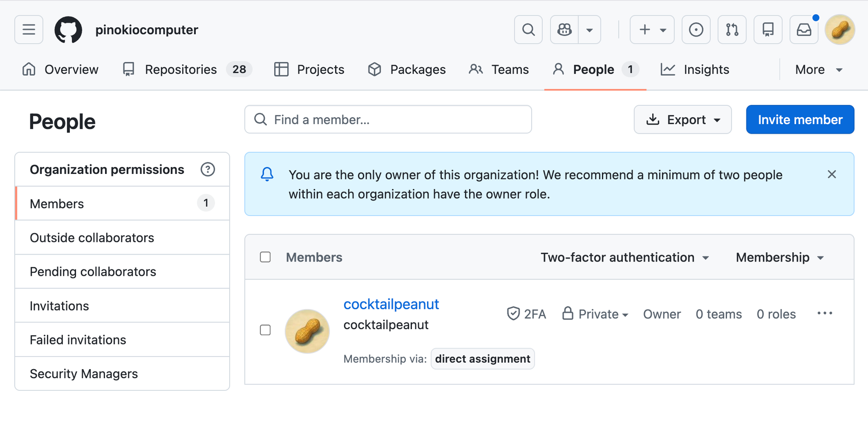This screenshot has height=432, width=868.
Task: Click the 0 teams link
Action: tap(719, 314)
